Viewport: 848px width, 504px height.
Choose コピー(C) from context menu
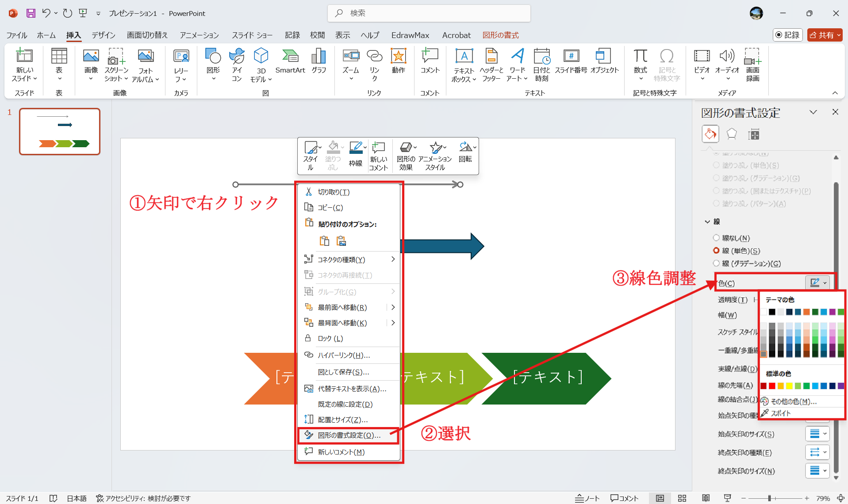tap(349, 207)
